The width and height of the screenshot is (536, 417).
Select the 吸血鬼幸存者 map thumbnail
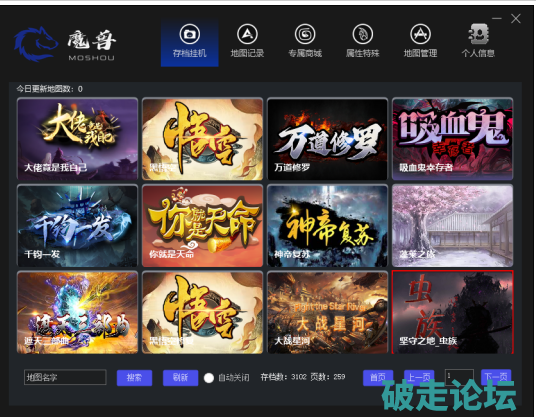tap(453, 139)
